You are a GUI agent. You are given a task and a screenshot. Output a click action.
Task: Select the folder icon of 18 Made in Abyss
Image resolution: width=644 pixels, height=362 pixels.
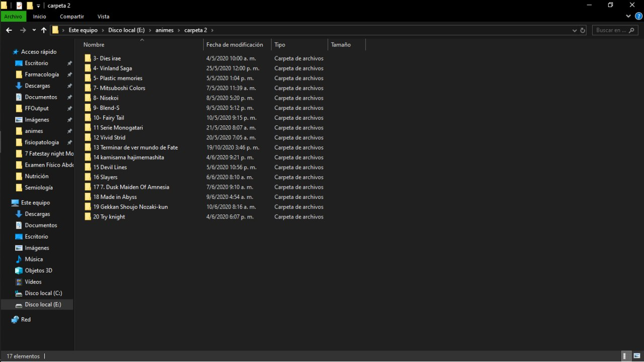pyautogui.click(x=88, y=197)
